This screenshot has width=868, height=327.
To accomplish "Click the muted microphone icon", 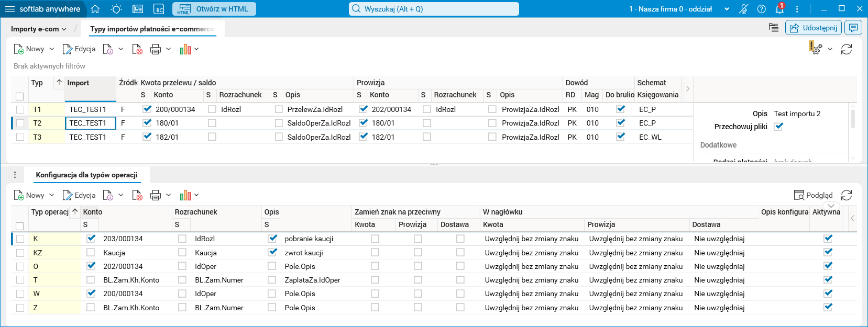I will coord(743,9).
